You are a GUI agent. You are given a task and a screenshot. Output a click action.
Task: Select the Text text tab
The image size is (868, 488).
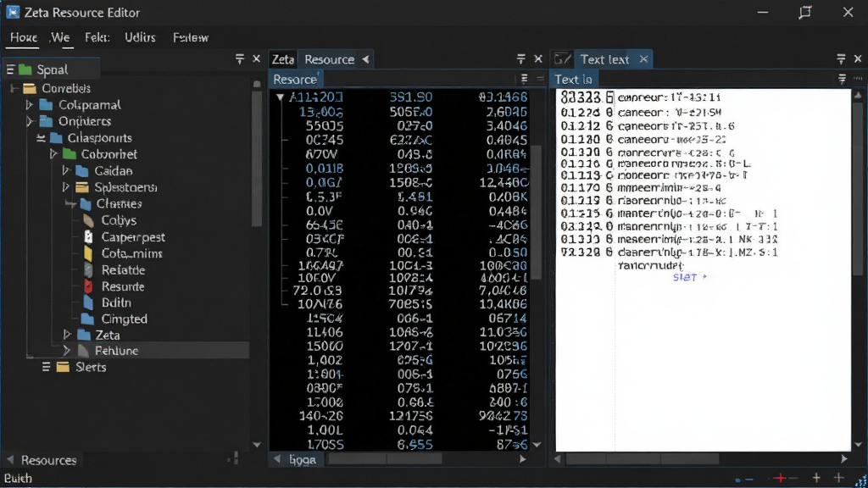[604, 59]
